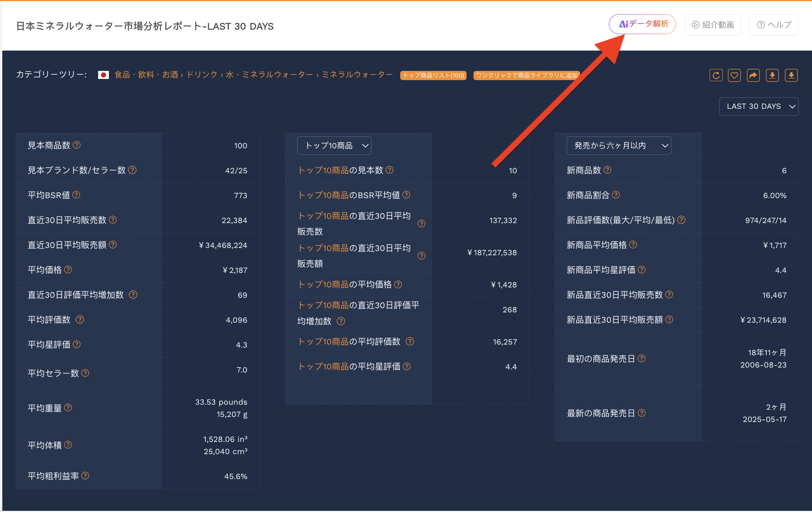Click help icon next to 平均粗利益率
The width and height of the screenshot is (812, 512).
click(85, 476)
